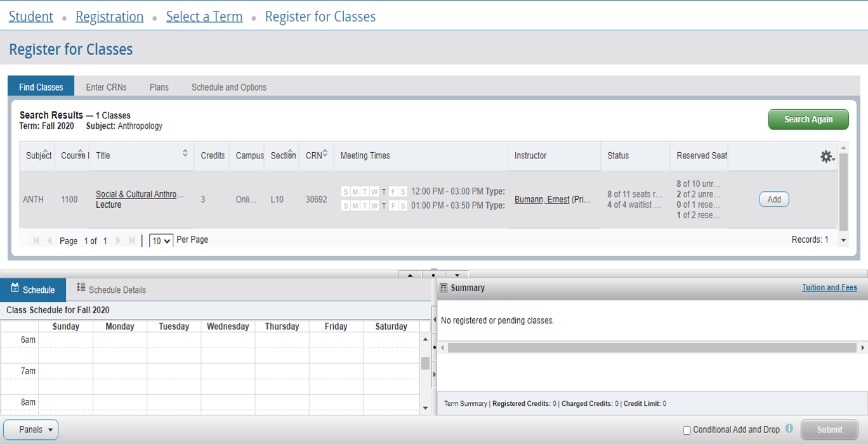Open the Bumann, Ernest instructor link
Screen dimensions: 868x445
[x=541, y=200]
